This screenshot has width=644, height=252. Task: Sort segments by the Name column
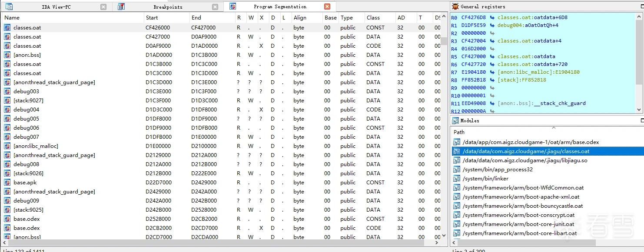coord(73,18)
